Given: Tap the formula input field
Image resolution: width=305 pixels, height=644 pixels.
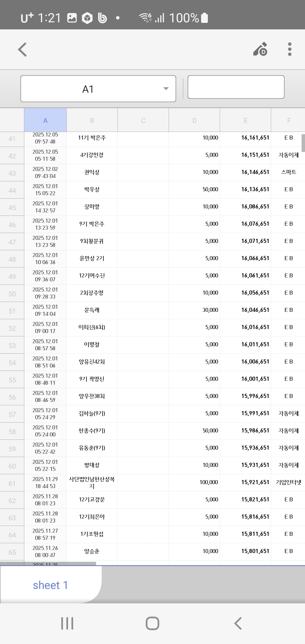Looking at the screenshot, I should pyautogui.click(x=236, y=87).
